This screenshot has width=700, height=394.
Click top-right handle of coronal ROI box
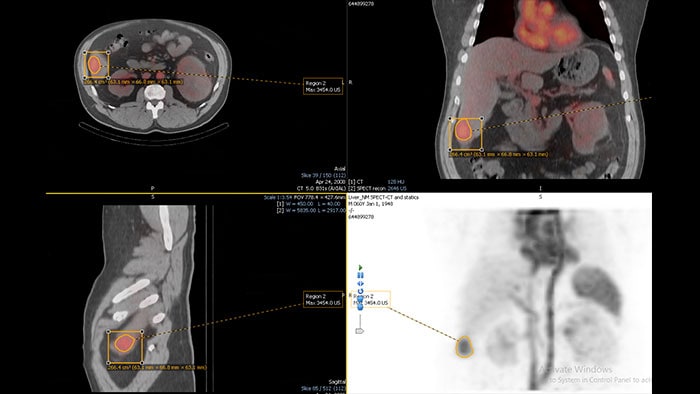pos(482,119)
